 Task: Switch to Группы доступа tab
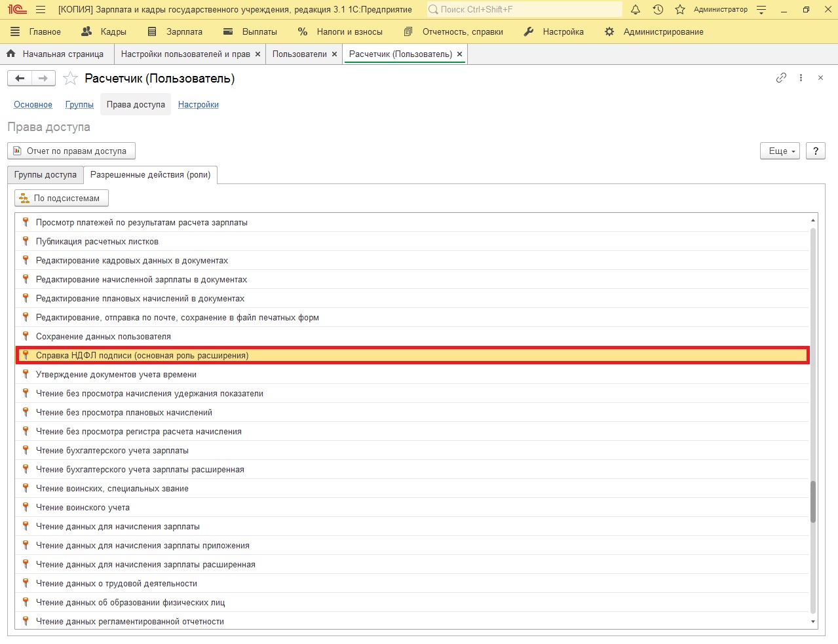pos(45,175)
